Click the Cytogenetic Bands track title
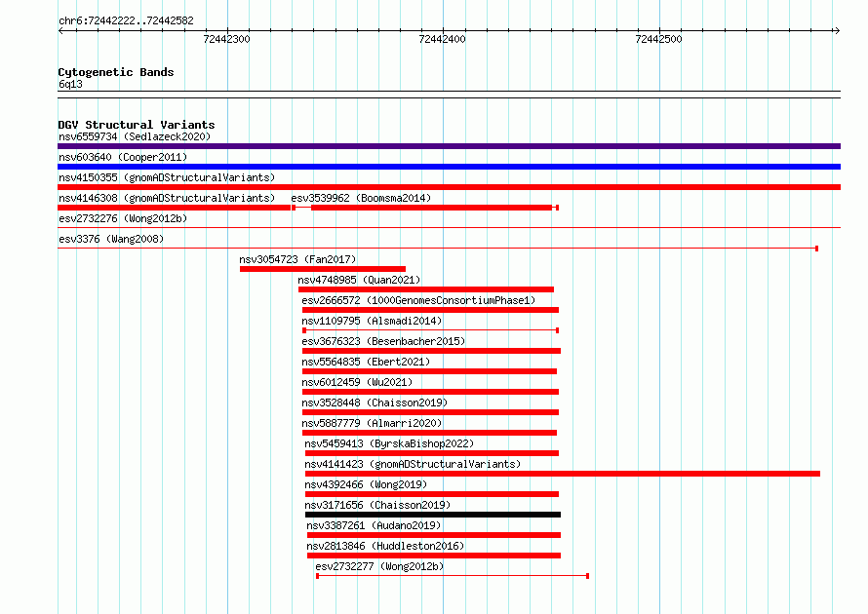The height and width of the screenshot is (614, 868). pyautogui.click(x=116, y=72)
